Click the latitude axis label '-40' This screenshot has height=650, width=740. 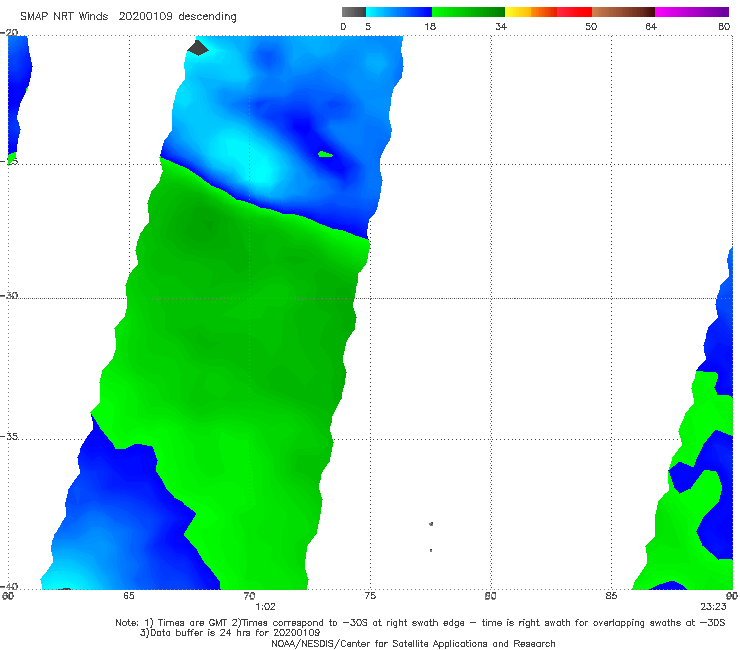(9, 586)
